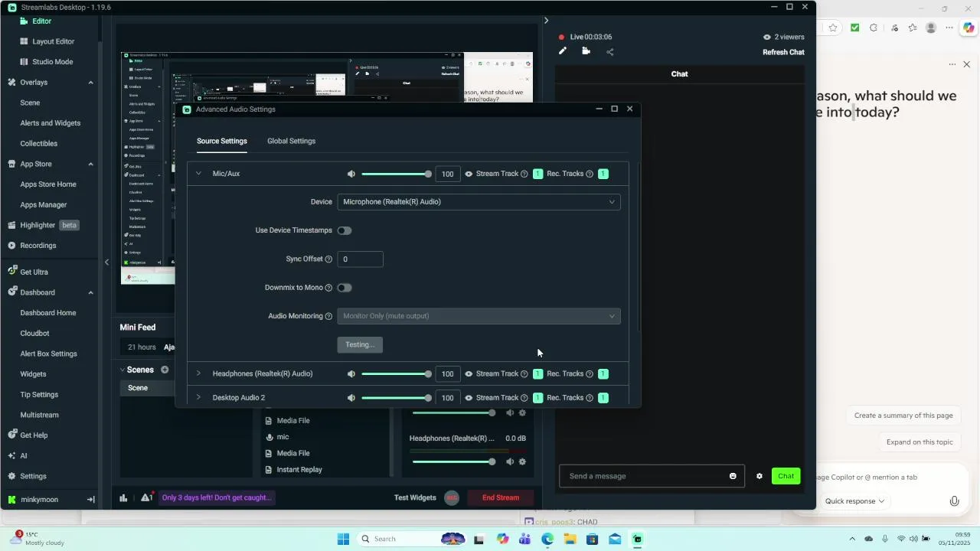Click the End Stream button

point(501,497)
